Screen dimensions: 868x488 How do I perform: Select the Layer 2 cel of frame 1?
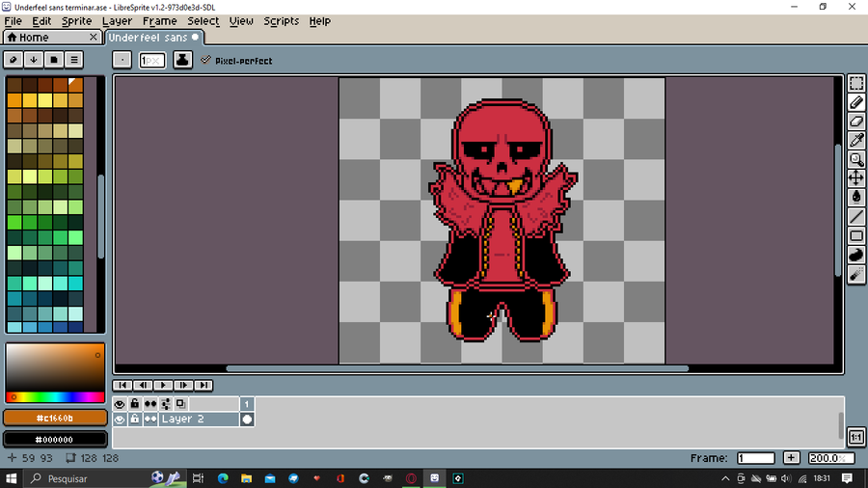tap(247, 420)
